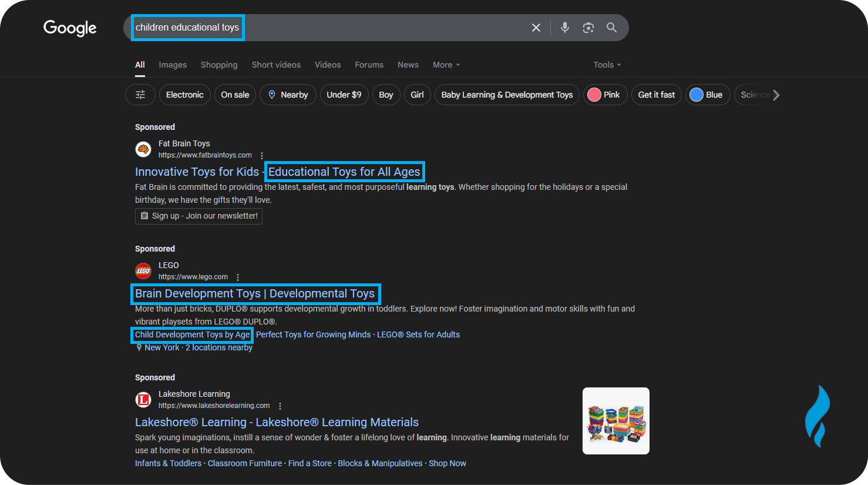The image size is (868, 485).
Task: Clear the search box with the X icon
Action: tap(536, 28)
